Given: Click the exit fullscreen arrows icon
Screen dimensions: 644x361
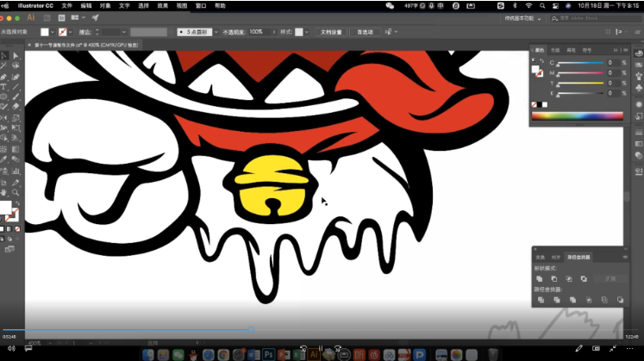Looking at the screenshot, I should pos(613,348).
